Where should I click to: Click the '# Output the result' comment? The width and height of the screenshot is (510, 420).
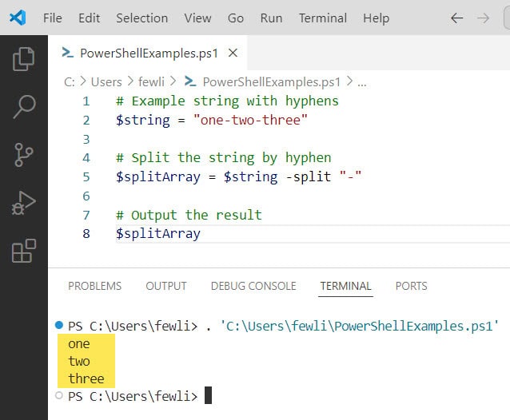click(x=189, y=215)
